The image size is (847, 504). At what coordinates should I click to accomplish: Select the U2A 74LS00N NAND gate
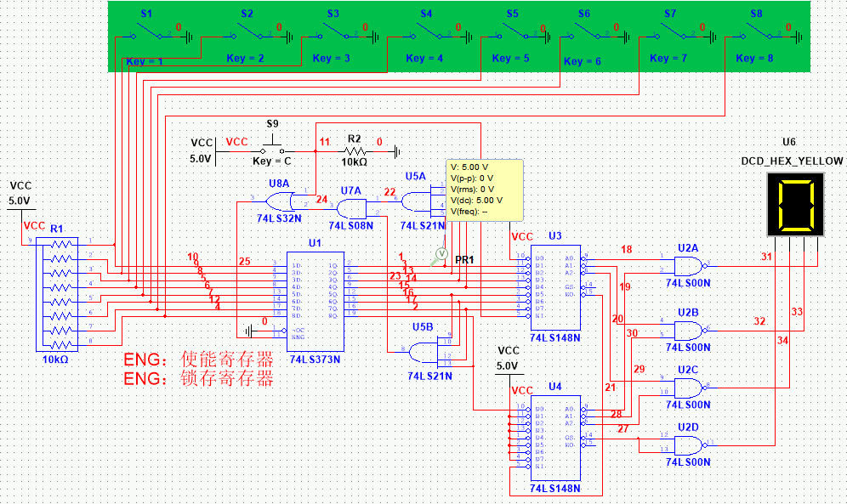(x=690, y=266)
